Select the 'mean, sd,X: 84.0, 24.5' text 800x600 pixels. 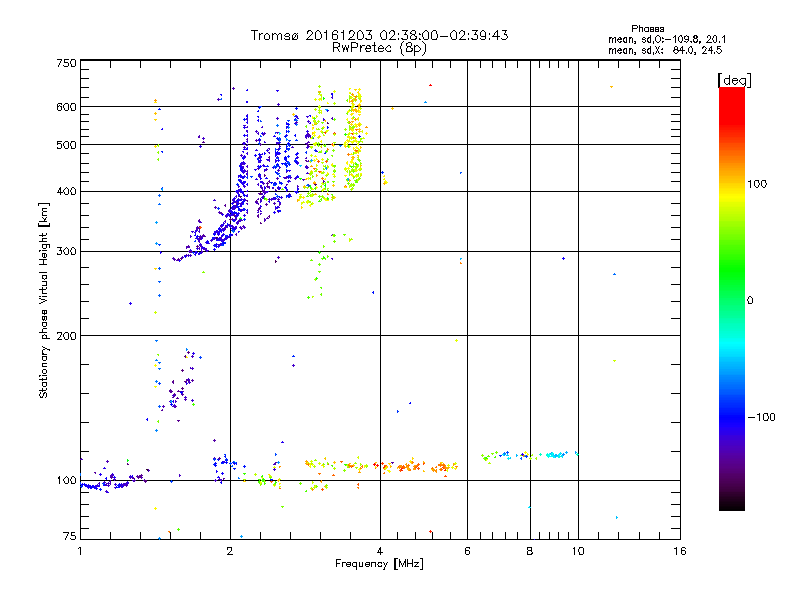[665, 50]
